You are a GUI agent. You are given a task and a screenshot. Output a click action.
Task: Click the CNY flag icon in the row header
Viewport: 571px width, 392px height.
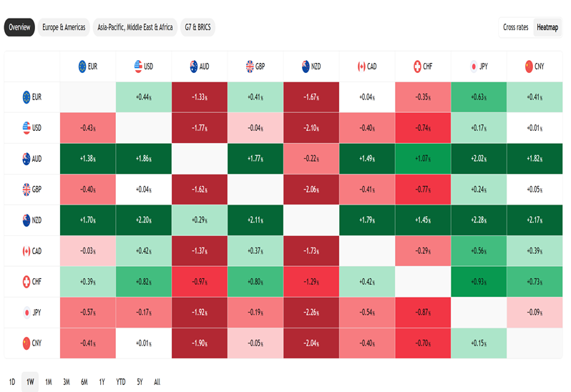click(x=26, y=343)
